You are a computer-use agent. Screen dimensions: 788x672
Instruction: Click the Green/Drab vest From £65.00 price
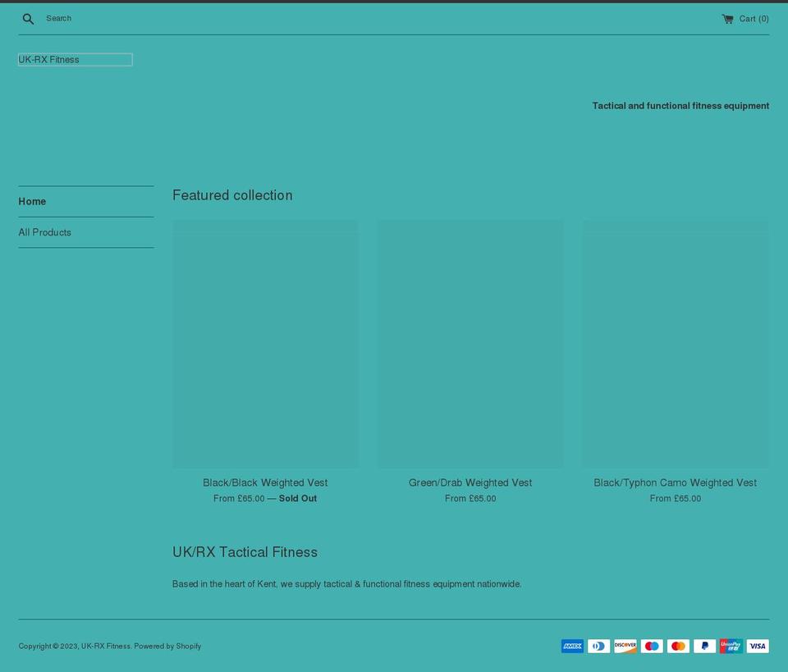470,498
